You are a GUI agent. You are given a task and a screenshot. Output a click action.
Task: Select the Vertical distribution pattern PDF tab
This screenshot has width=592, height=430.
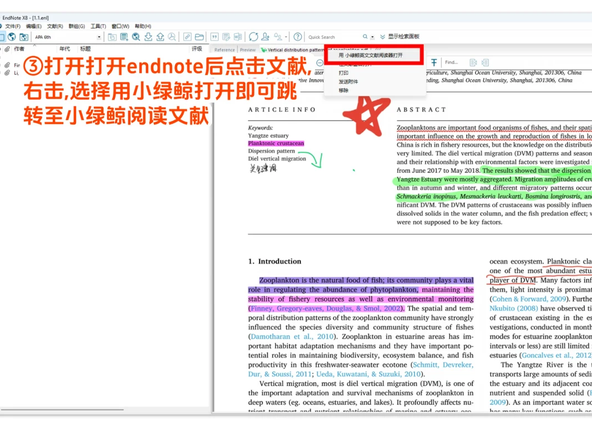click(292, 50)
